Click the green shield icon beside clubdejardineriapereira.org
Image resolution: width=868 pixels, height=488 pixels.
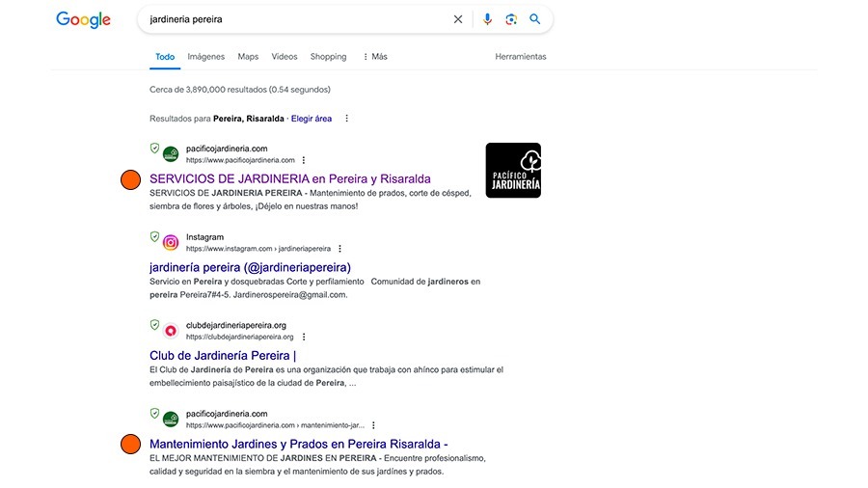[154, 325]
